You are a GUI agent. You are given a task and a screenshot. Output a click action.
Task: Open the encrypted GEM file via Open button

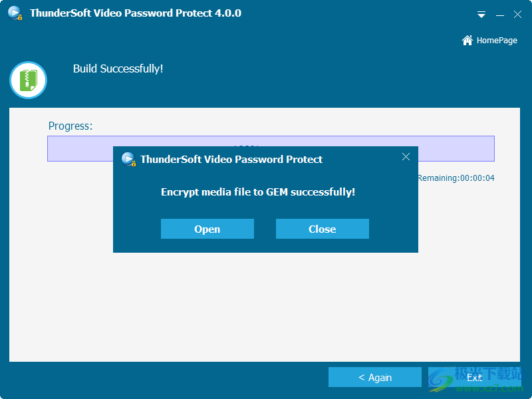(x=207, y=229)
